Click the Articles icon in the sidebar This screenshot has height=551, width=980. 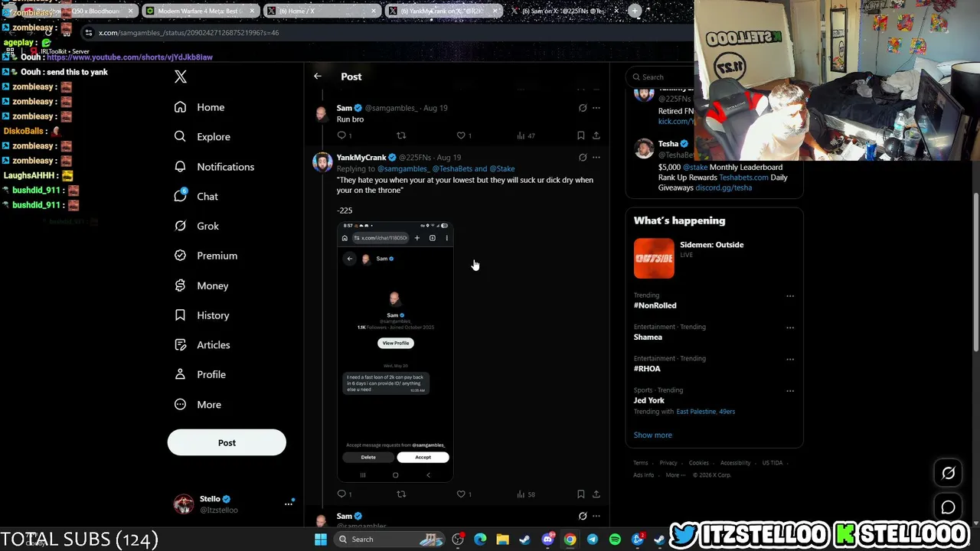point(180,344)
